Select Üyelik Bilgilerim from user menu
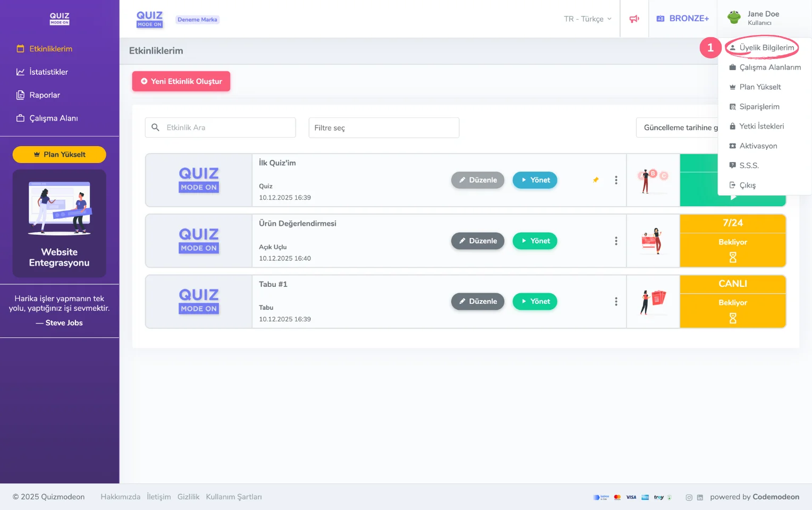 pos(766,48)
